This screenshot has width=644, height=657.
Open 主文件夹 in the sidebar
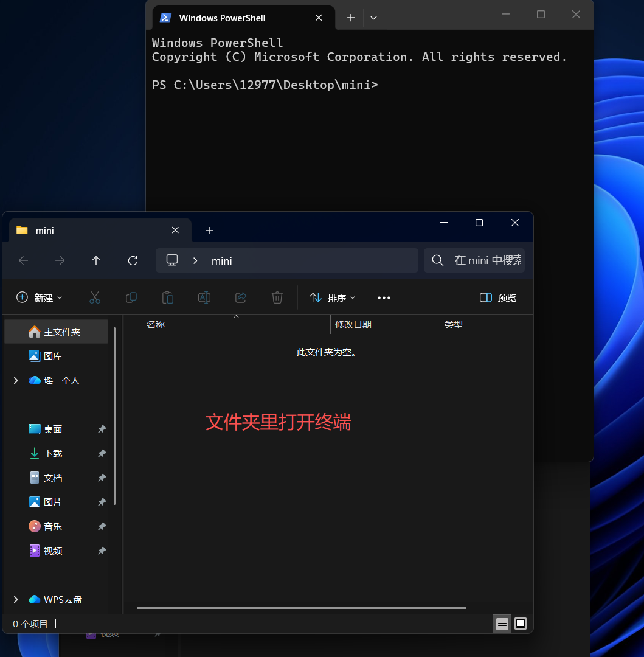coord(56,332)
